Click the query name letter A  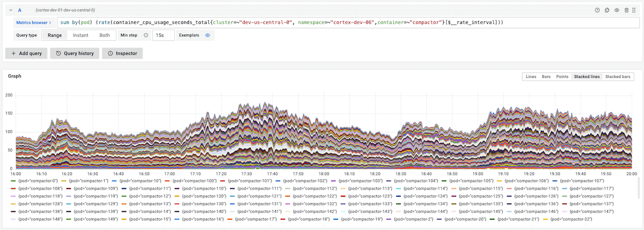click(x=20, y=10)
